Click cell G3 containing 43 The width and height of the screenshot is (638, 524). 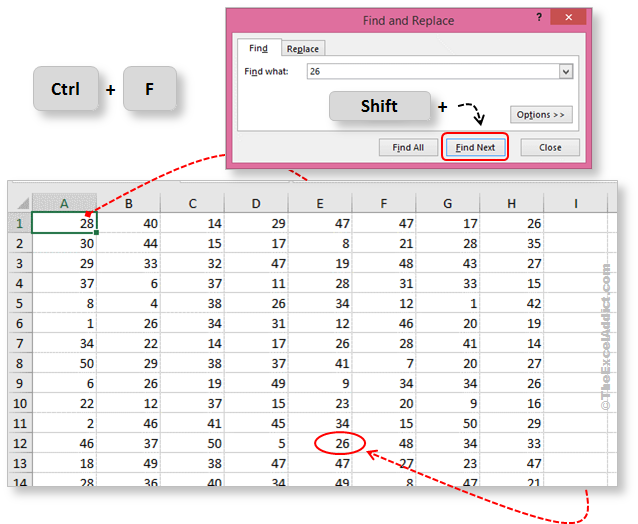[x=448, y=263]
